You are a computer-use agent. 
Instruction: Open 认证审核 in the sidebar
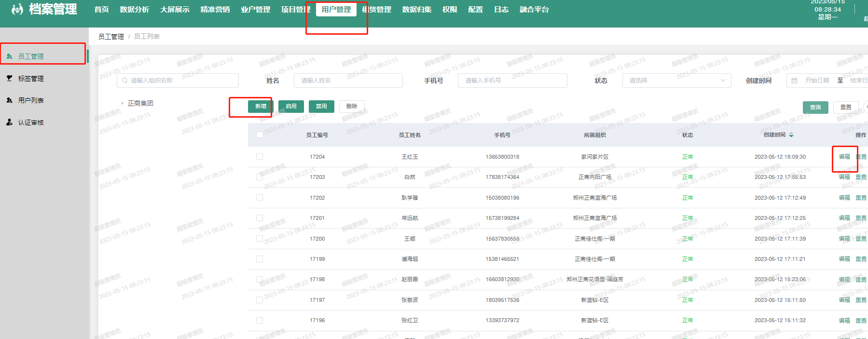click(x=31, y=122)
